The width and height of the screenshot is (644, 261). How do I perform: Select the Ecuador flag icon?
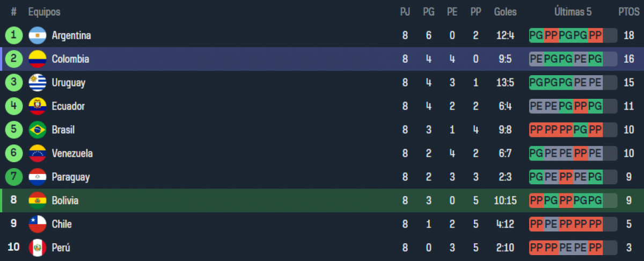(38, 106)
